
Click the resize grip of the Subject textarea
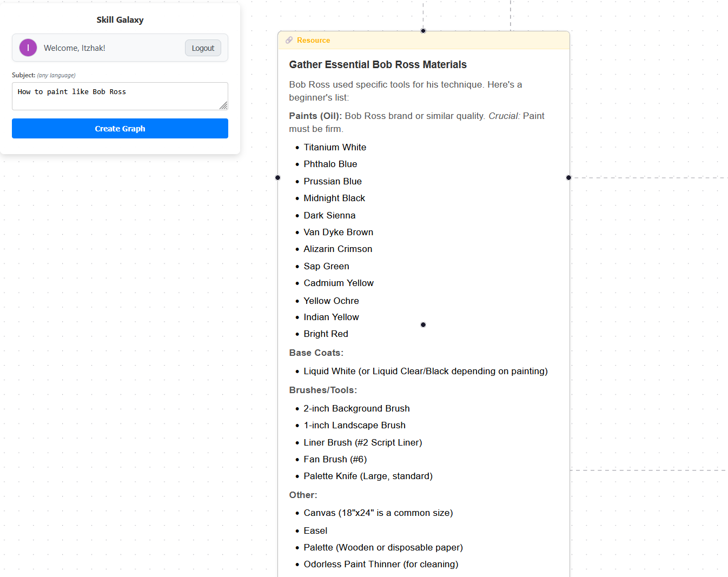click(x=224, y=106)
